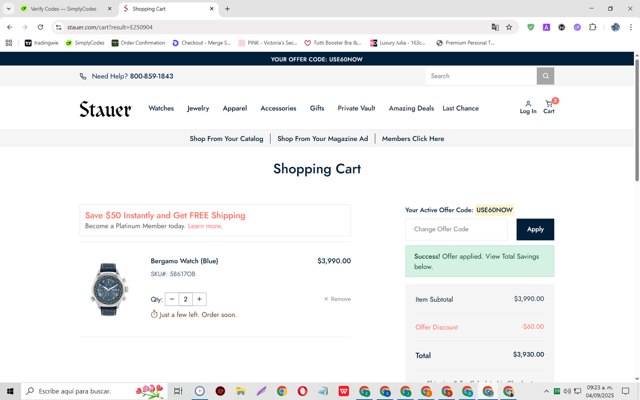640x400 pixels.
Task: Open Amazing Deals menu item
Action: (411, 108)
